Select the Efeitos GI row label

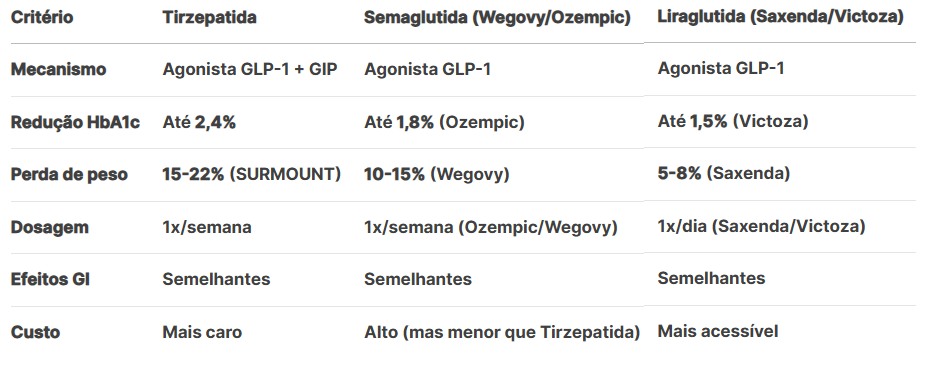pos(50,279)
